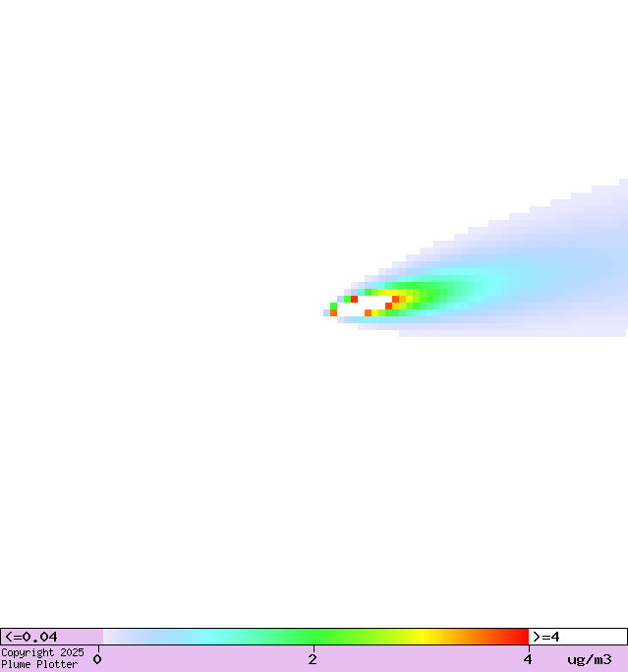628x672 pixels.
Task: Click the 'Plume Plotter' text
Action: [39, 664]
